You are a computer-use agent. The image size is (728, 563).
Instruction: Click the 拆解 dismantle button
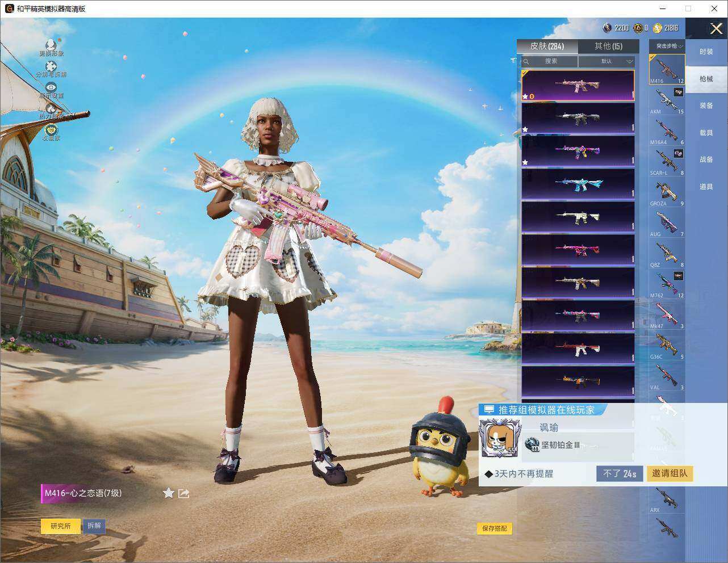[94, 526]
